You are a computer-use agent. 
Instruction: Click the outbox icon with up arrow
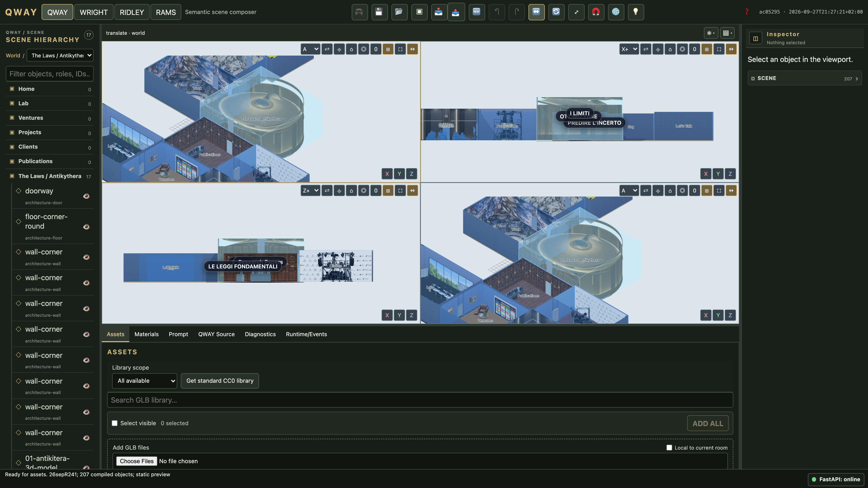456,12
